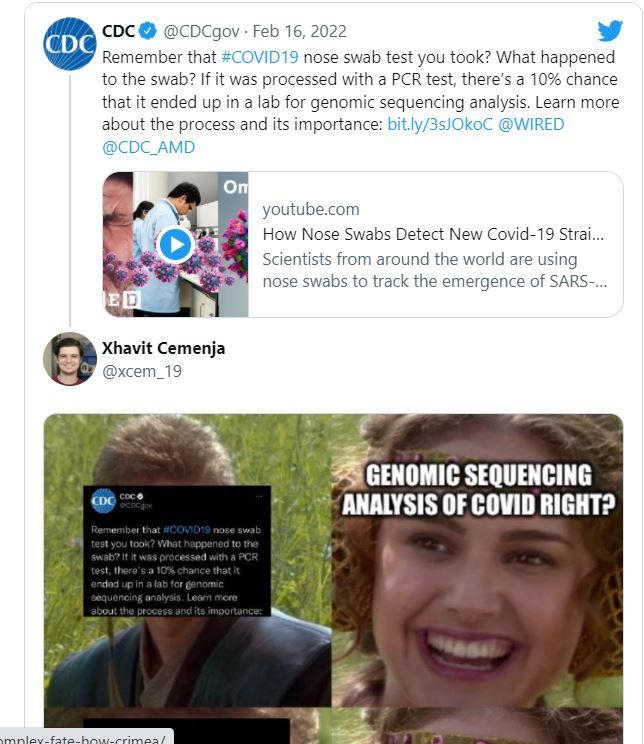
Task: Click the CDC tweet body text
Action: [x=360, y=90]
